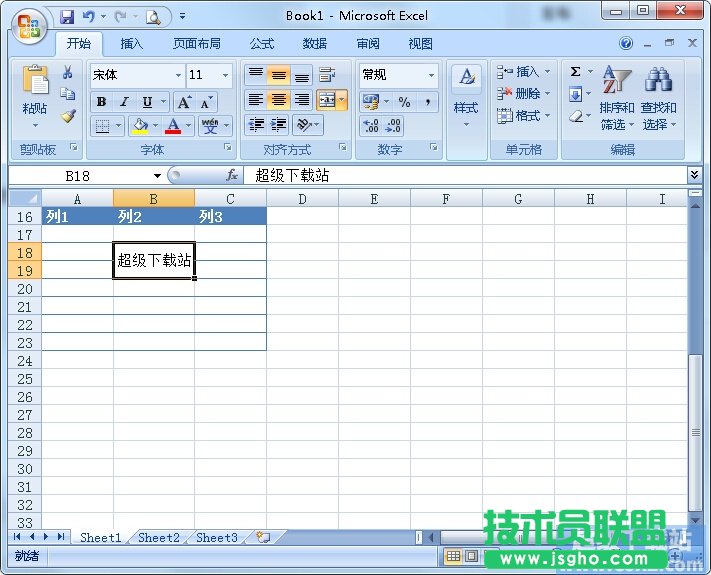
Task: Open the Sheet2 worksheet tab
Action: 159,538
